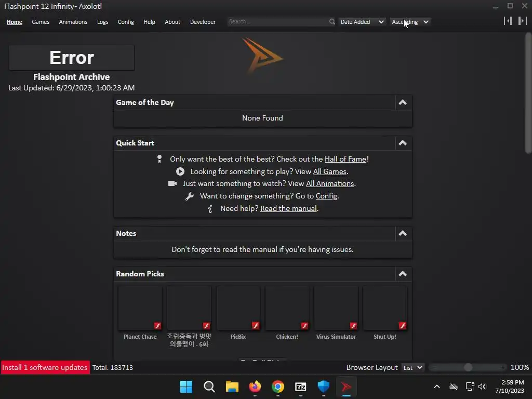Click the thumbnail zoom slider handle
Screen dimensions: 532x399
[468, 367]
